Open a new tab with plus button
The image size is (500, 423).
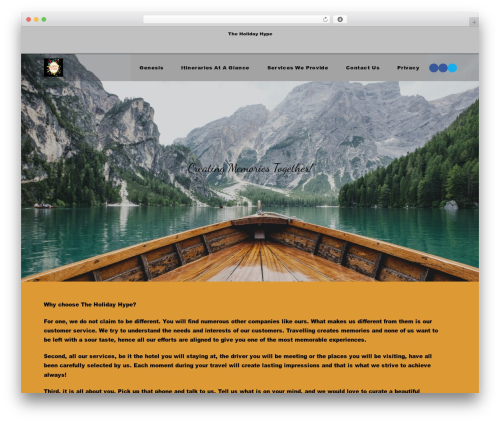point(474,22)
